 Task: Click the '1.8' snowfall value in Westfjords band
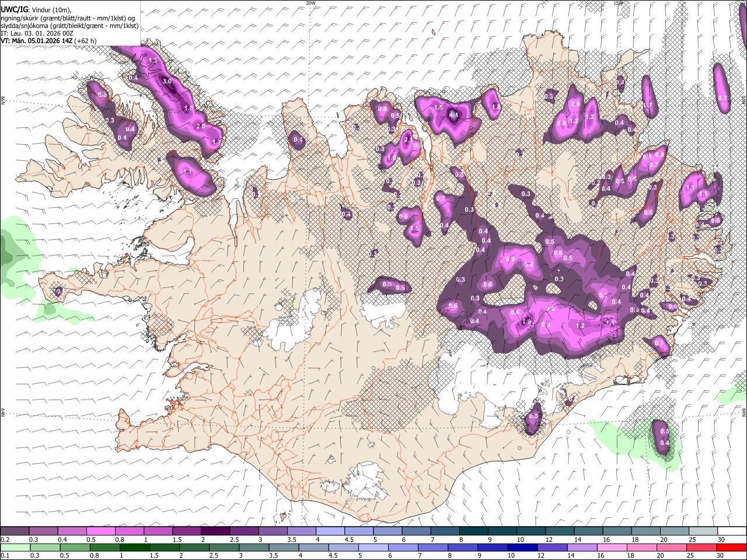click(x=189, y=108)
